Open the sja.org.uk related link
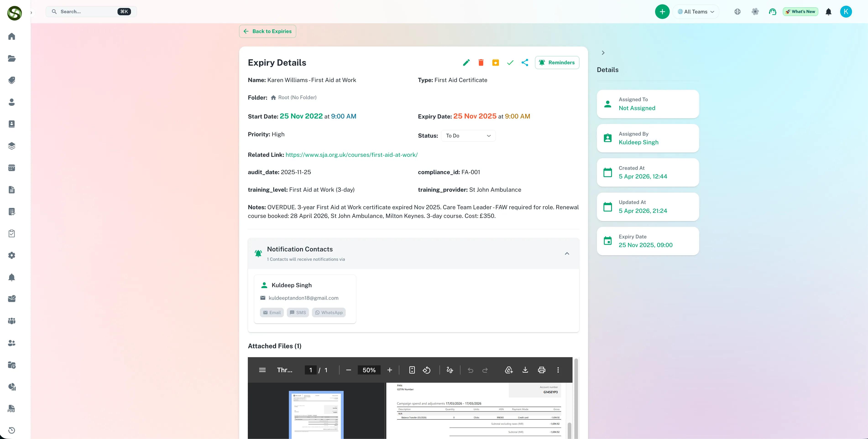Viewport: 868px width, 439px height. click(351, 155)
